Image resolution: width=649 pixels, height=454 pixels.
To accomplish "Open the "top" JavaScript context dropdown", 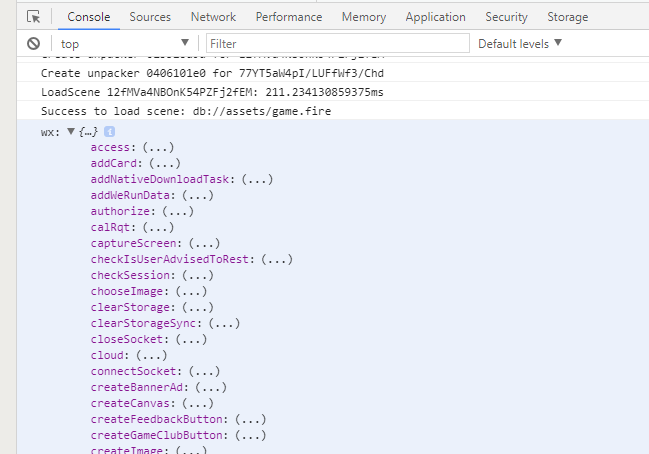I will (x=125, y=44).
